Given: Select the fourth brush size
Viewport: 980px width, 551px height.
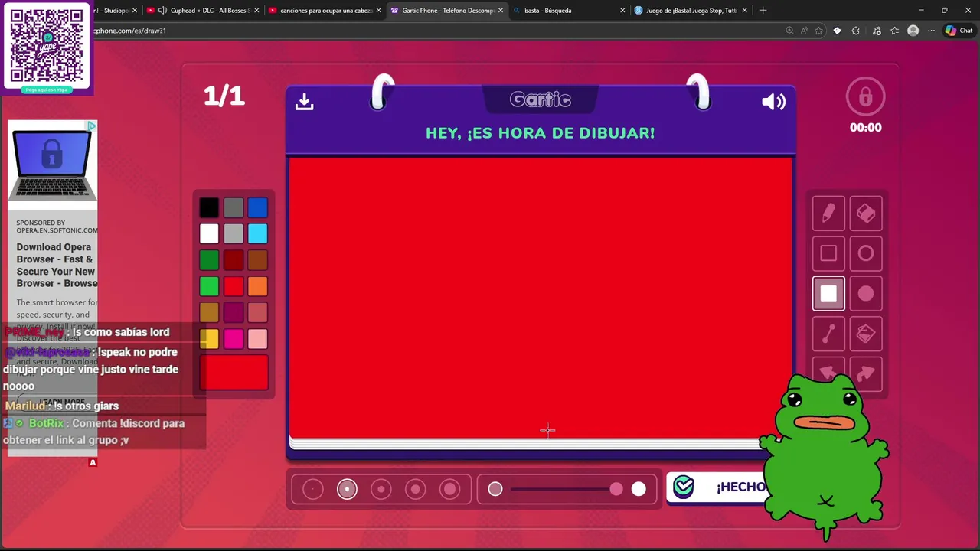Looking at the screenshot, I should coord(416,489).
